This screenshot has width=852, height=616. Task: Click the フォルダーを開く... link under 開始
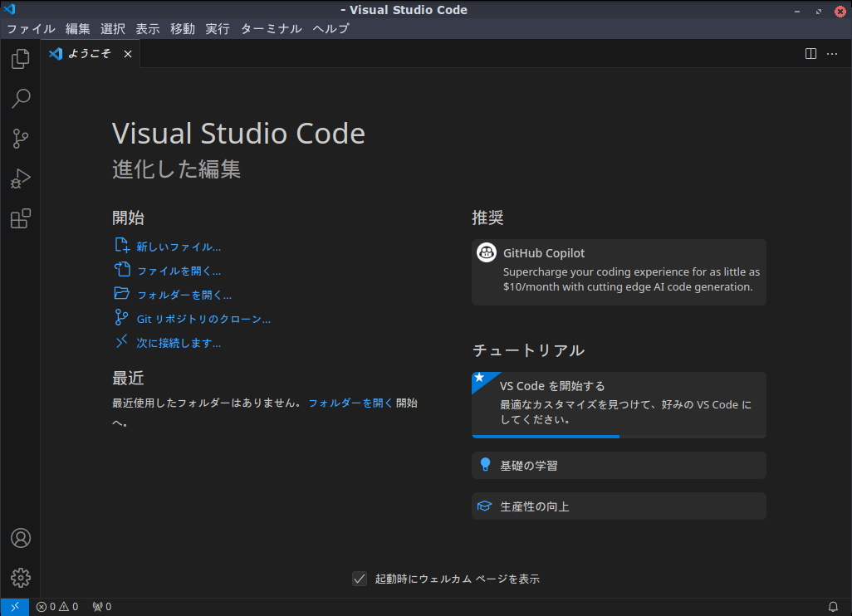(x=184, y=295)
